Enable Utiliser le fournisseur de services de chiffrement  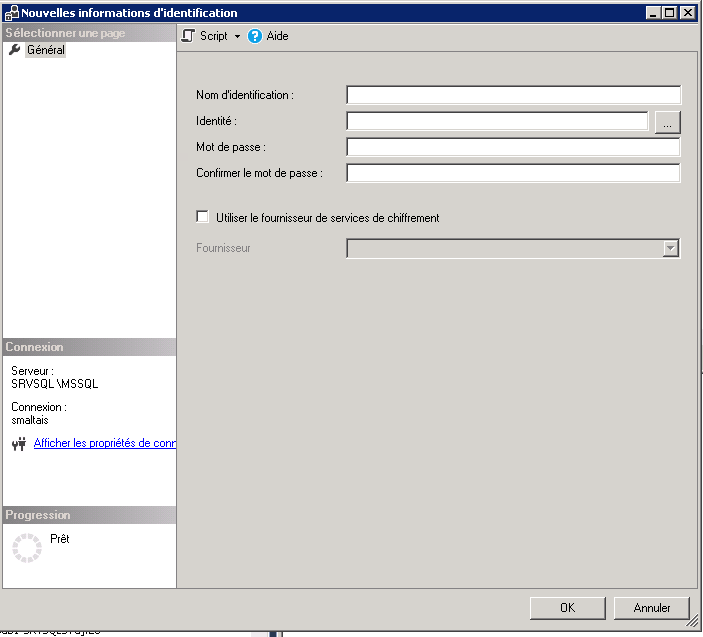[203, 217]
